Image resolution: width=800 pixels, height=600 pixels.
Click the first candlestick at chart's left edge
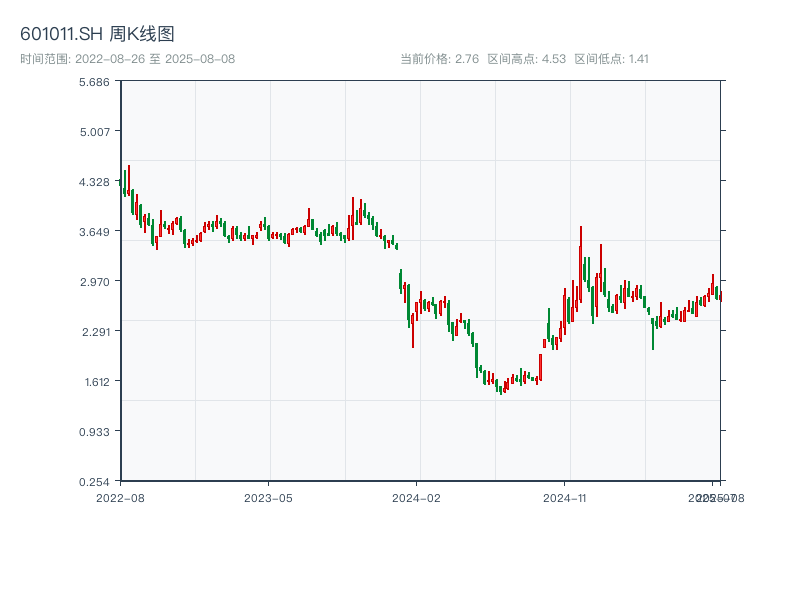point(121,182)
